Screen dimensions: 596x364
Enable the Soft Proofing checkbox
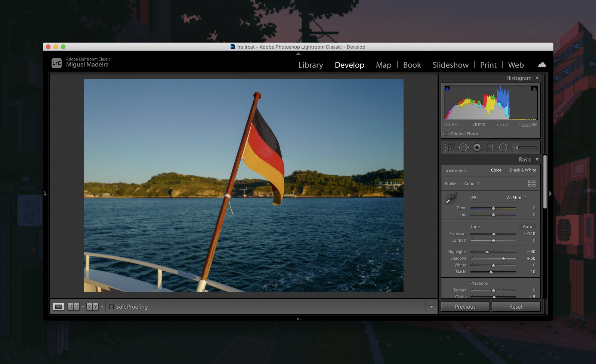tap(111, 307)
